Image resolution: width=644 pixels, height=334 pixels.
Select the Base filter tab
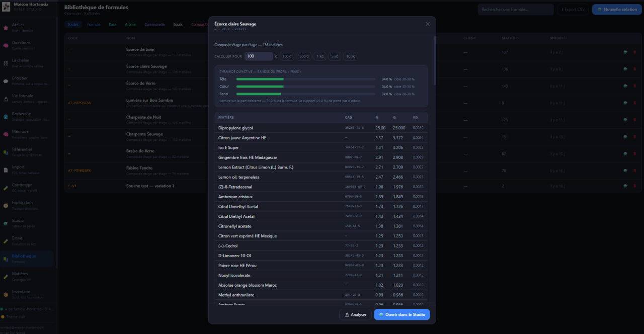coord(113,24)
